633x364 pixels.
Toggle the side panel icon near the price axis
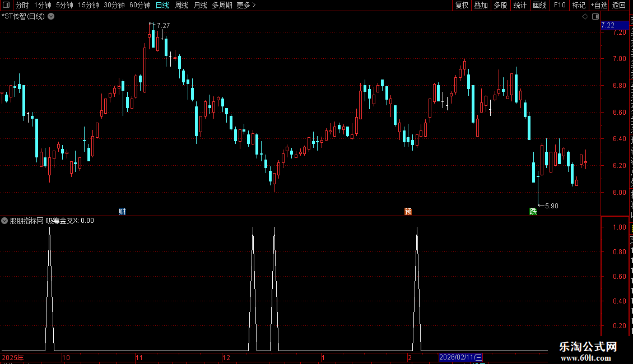click(595, 17)
